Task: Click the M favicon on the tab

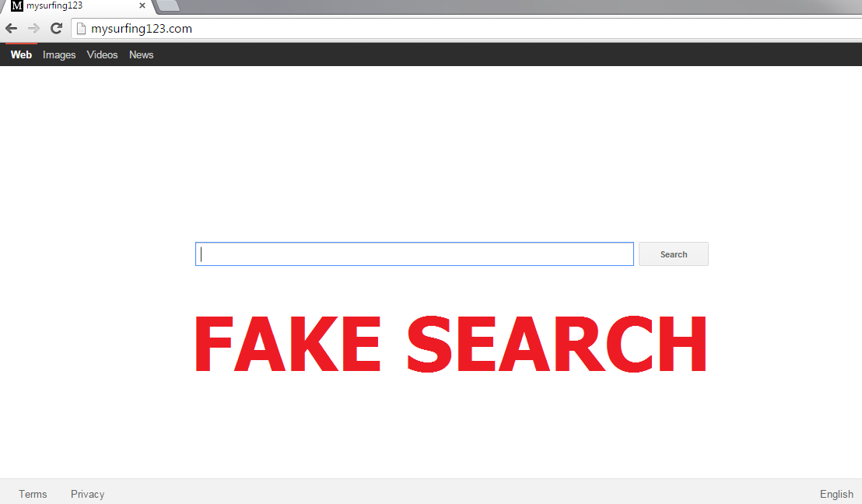Action: pyautogui.click(x=17, y=6)
